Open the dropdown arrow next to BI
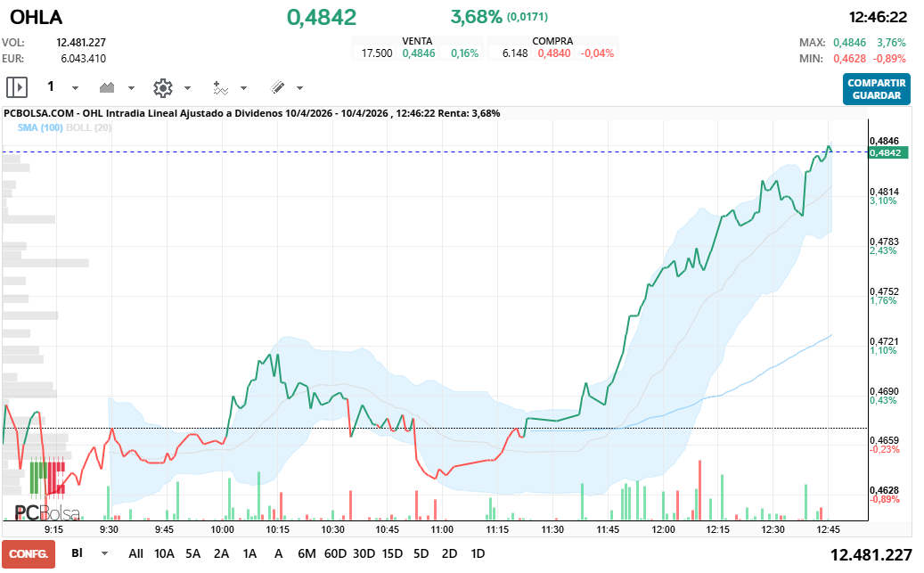Viewport: 924px width, 573px height. pos(104,553)
